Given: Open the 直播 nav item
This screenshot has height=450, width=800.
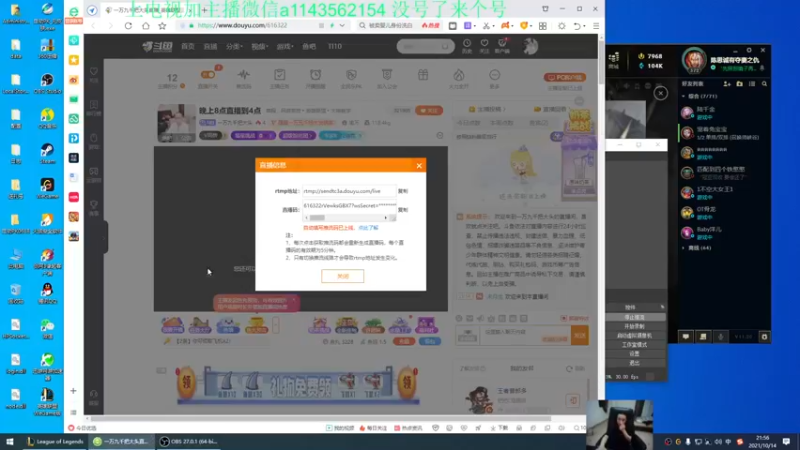Looking at the screenshot, I should (x=210, y=46).
